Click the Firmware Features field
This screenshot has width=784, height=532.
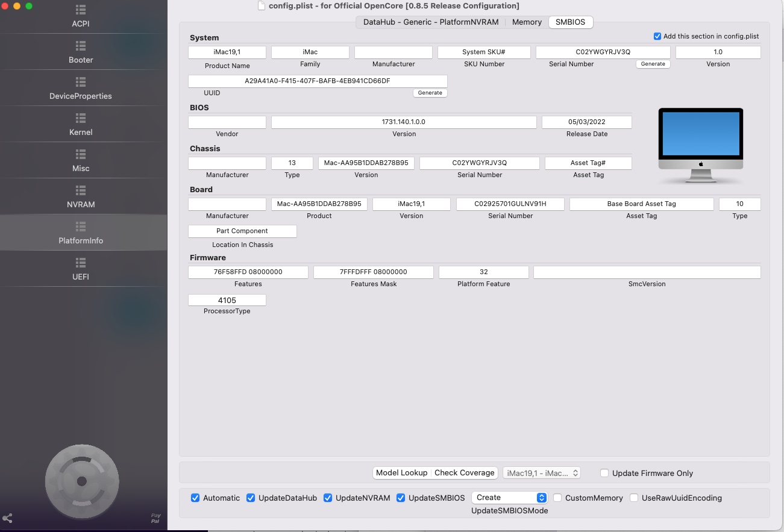tap(248, 272)
